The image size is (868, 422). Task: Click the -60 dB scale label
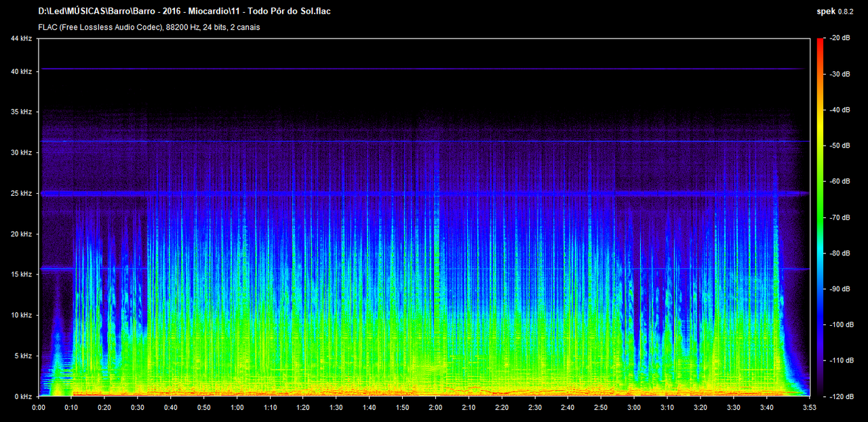tap(841, 182)
